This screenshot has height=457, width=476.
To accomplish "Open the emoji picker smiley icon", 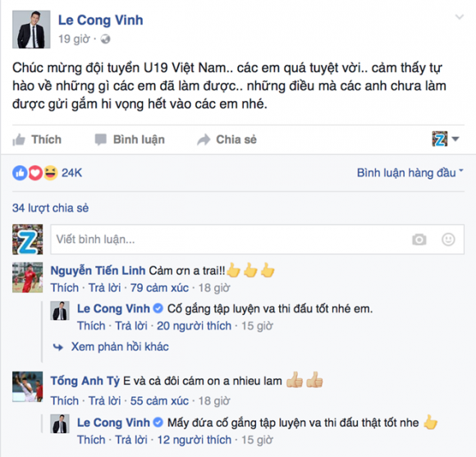I will tap(448, 240).
